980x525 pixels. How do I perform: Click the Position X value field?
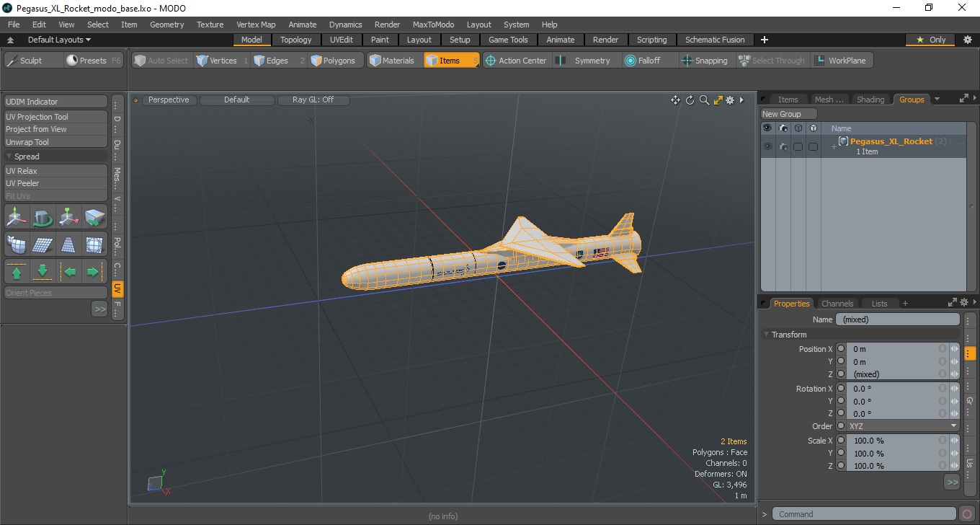pos(894,349)
